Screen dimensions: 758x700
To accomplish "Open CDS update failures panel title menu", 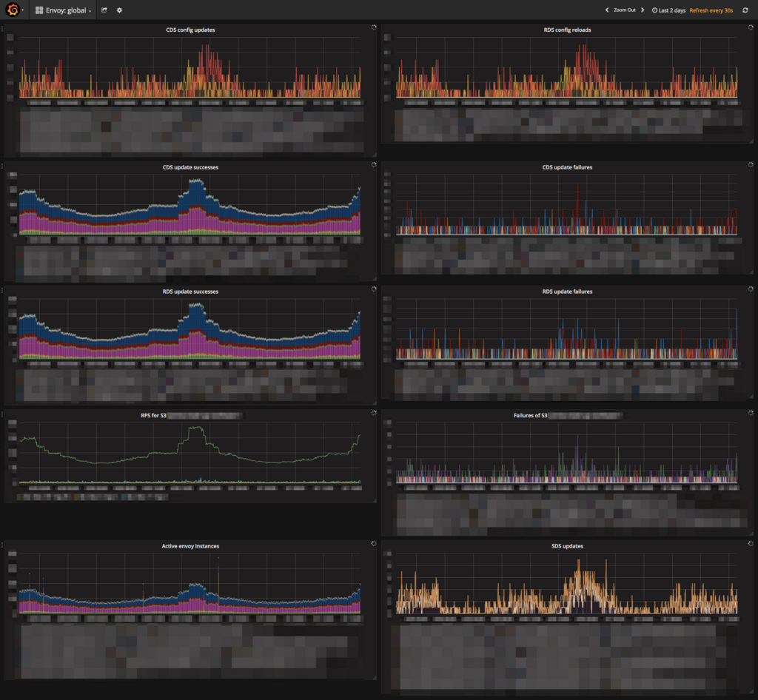I will point(567,167).
